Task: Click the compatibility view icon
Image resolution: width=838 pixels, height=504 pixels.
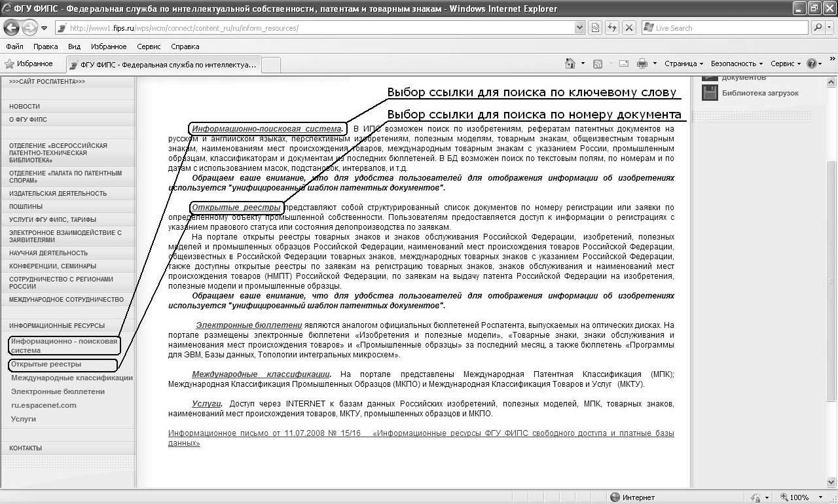Action: (x=595, y=27)
